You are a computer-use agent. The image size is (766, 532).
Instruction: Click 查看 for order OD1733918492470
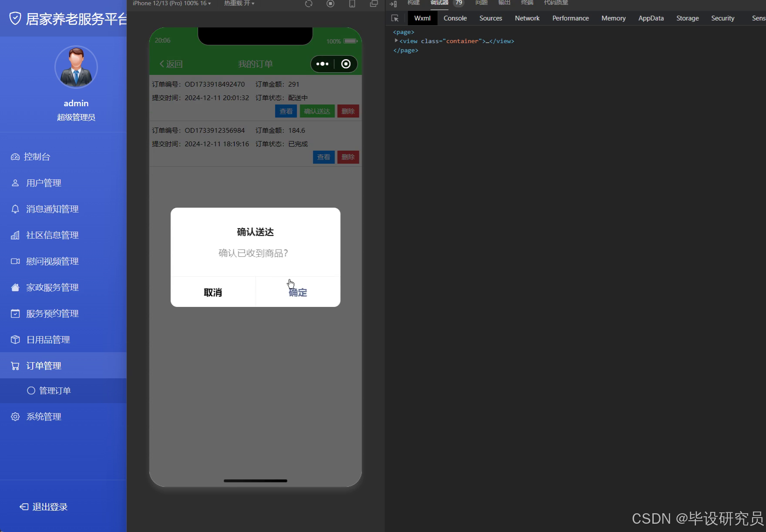point(286,111)
